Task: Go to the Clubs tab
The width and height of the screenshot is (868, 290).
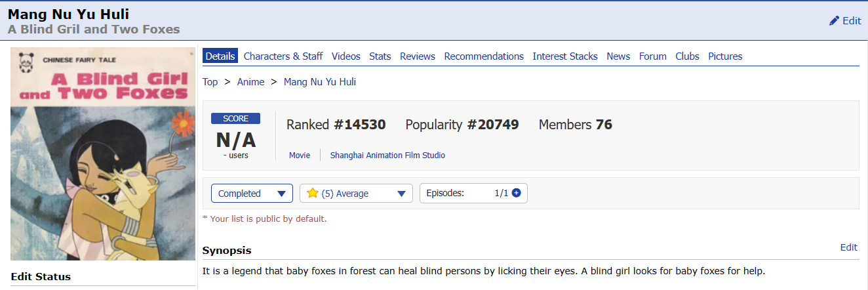Action: [x=688, y=56]
